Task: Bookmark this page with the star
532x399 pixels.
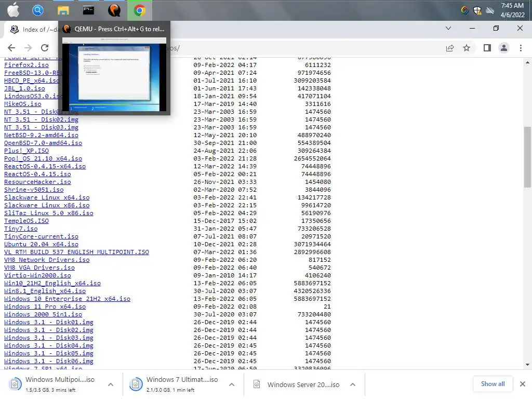Action: [467, 48]
